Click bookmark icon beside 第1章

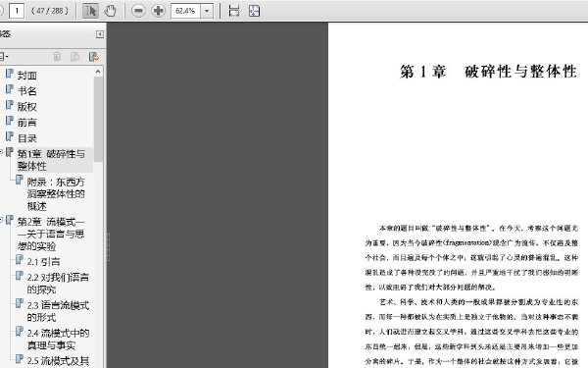pos(10,152)
